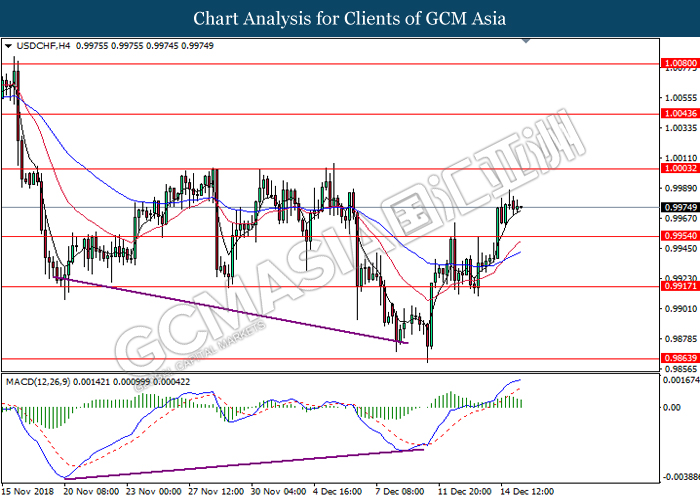Select the 0.99540 red price level label
700x500 pixels.
[680, 236]
